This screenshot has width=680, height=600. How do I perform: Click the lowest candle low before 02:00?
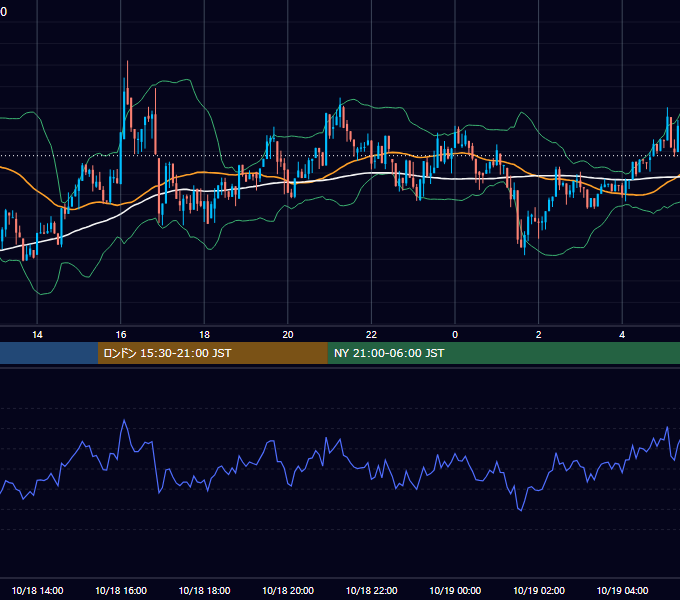click(x=524, y=245)
